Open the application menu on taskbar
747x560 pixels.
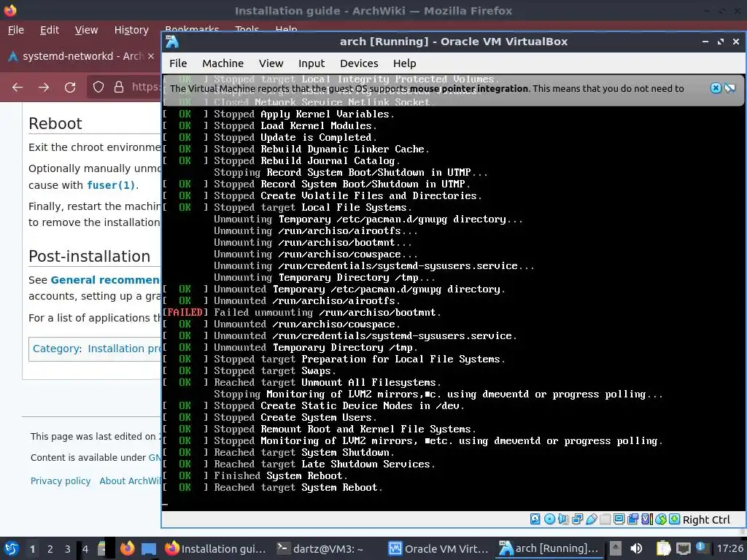coord(10,548)
